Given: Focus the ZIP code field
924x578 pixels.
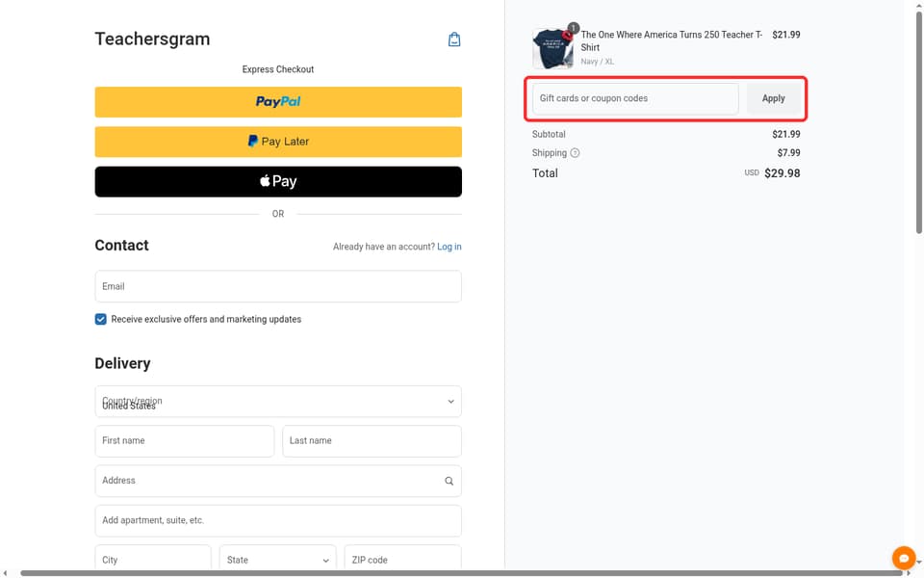Looking at the screenshot, I should point(402,559).
